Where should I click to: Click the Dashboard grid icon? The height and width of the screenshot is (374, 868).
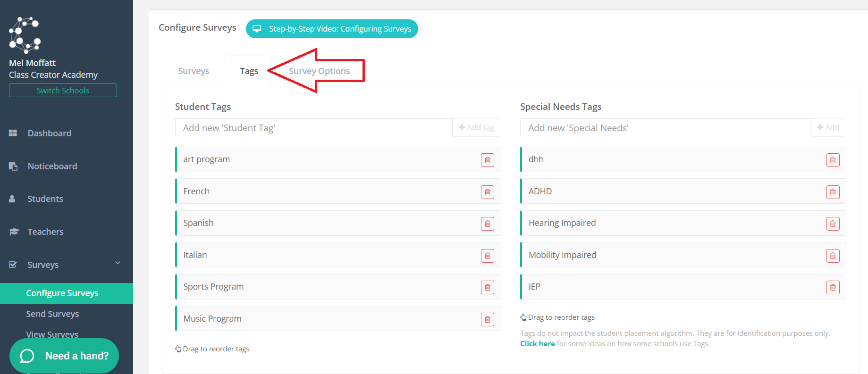pos(13,133)
